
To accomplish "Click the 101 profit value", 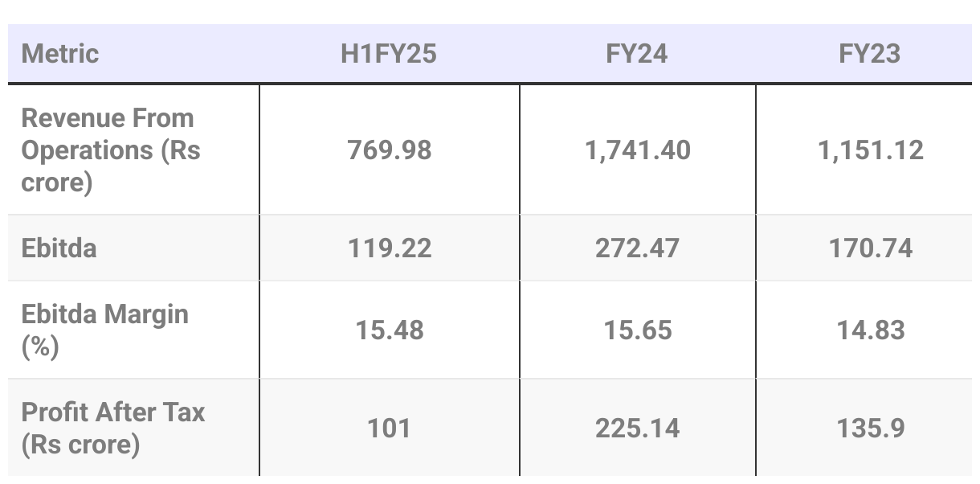I will (390, 429).
